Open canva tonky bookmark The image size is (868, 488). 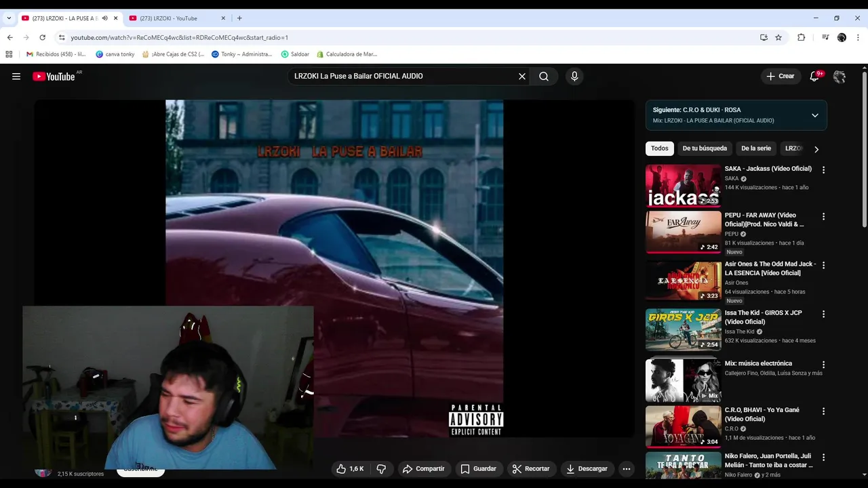tap(115, 54)
